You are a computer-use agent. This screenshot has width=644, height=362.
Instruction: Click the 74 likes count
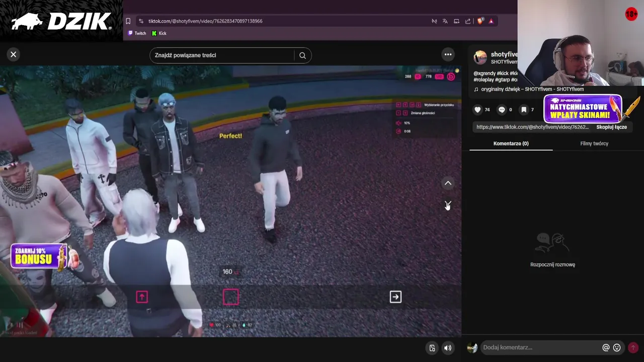coord(487,110)
